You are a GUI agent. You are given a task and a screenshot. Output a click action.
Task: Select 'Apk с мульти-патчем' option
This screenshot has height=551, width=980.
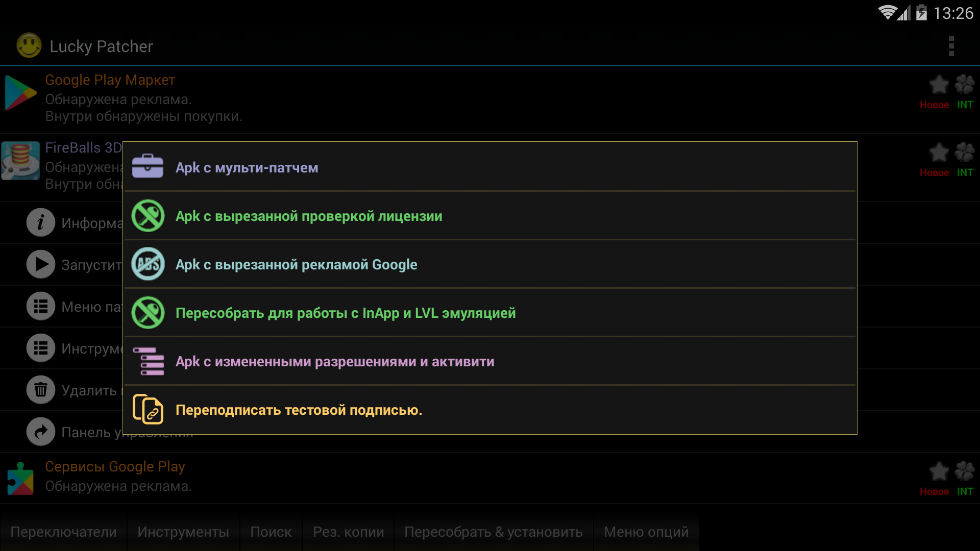[490, 167]
